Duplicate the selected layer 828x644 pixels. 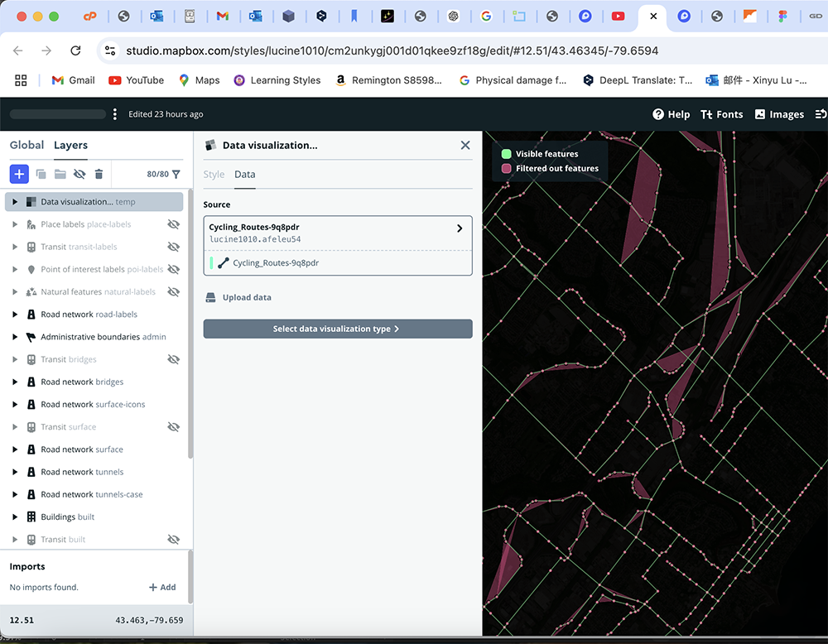[41, 174]
